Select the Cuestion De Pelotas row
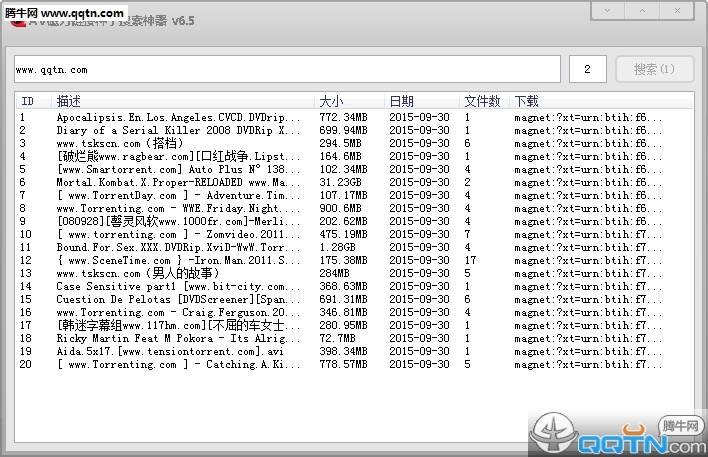708x457 pixels. [178, 299]
